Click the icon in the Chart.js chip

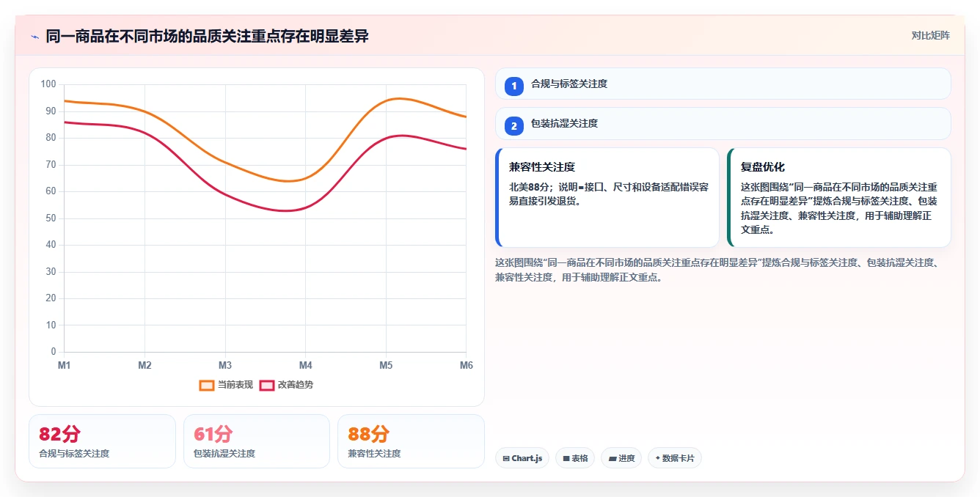506,458
